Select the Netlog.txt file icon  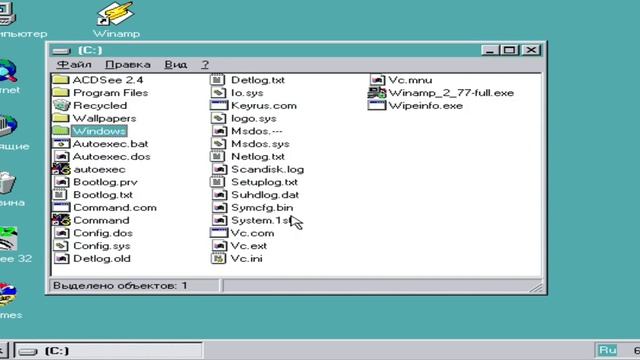click(x=218, y=156)
